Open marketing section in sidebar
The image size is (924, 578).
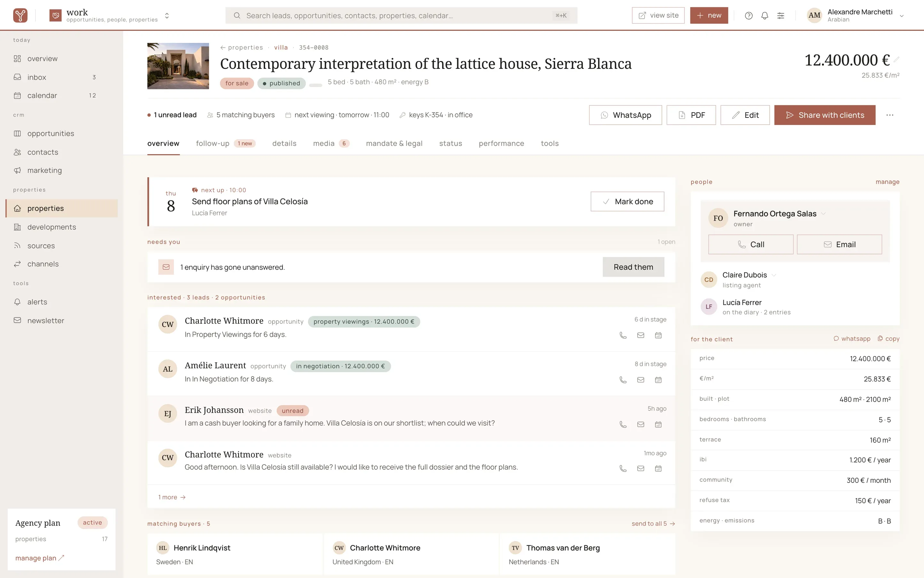click(62, 171)
